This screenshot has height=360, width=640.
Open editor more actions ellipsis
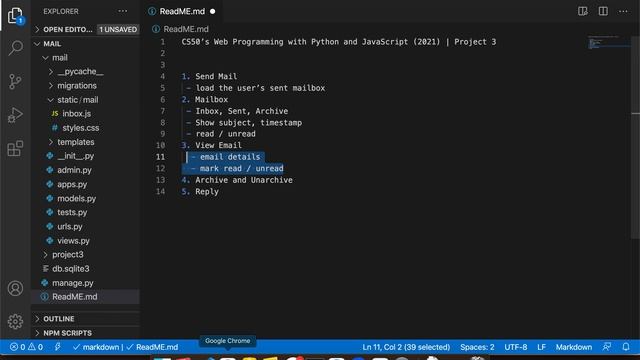(x=623, y=11)
